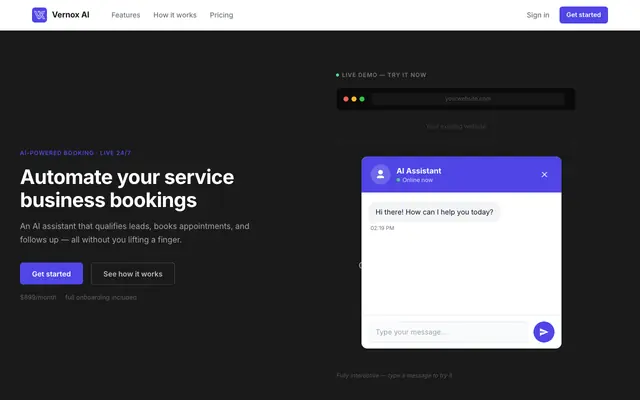
Task: Click Get started in the top navbar
Action: (583, 15)
